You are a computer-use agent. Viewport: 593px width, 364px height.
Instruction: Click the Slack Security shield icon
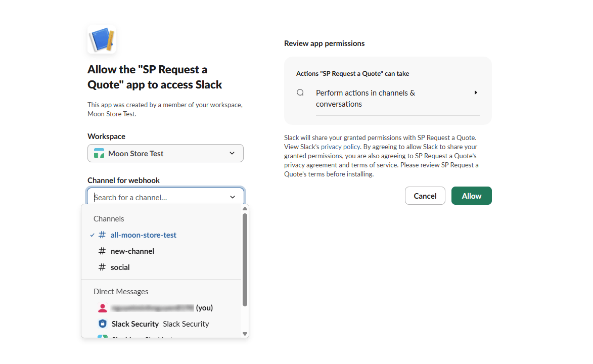(103, 324)
